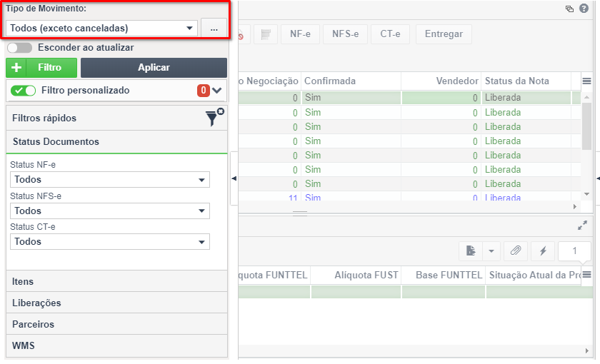This screenshot has height=364, width=600.
Task: Click the help question mark icon
Action: click(584, 9)
